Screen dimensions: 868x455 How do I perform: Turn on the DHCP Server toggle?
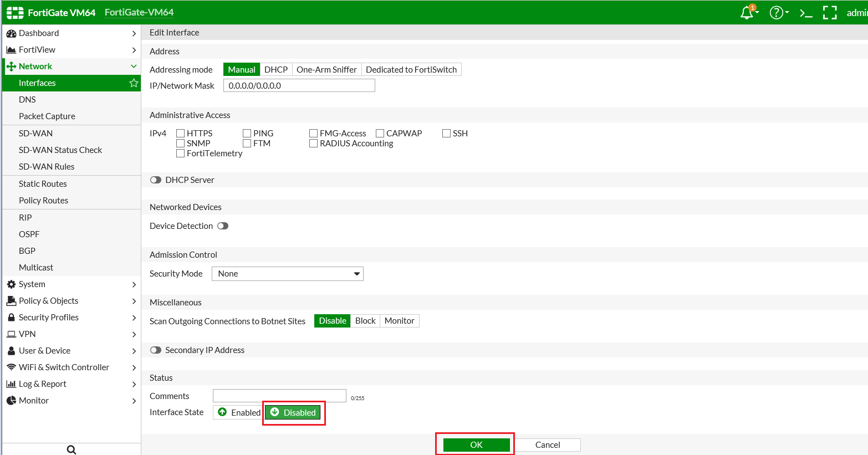pyautogui.click(x=156, y=180)
